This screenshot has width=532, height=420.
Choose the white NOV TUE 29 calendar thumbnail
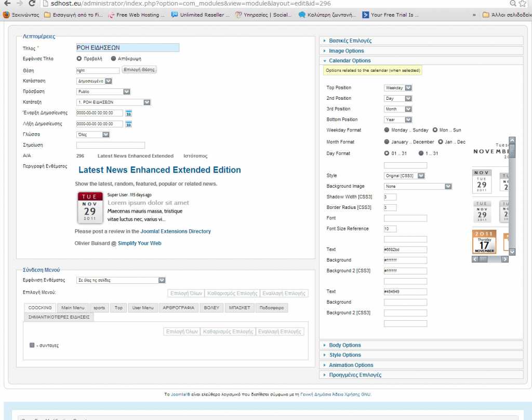pos(482,181)
